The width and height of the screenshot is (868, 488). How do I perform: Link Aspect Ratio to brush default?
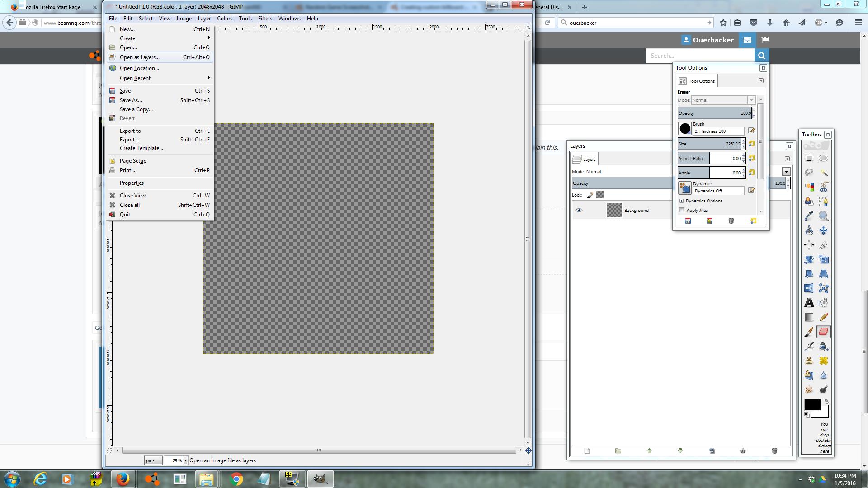751,158
